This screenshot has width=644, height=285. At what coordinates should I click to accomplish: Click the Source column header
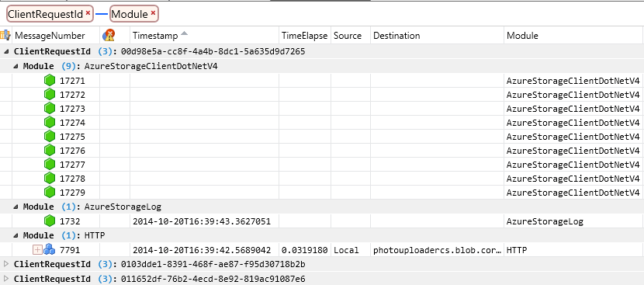[348, 36]
